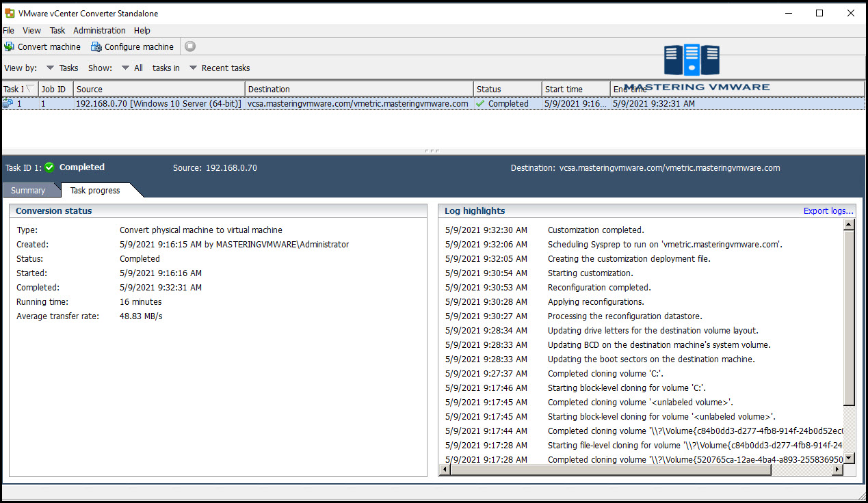
Task: Expand the Show All dropdown
Action: [132, 68]
